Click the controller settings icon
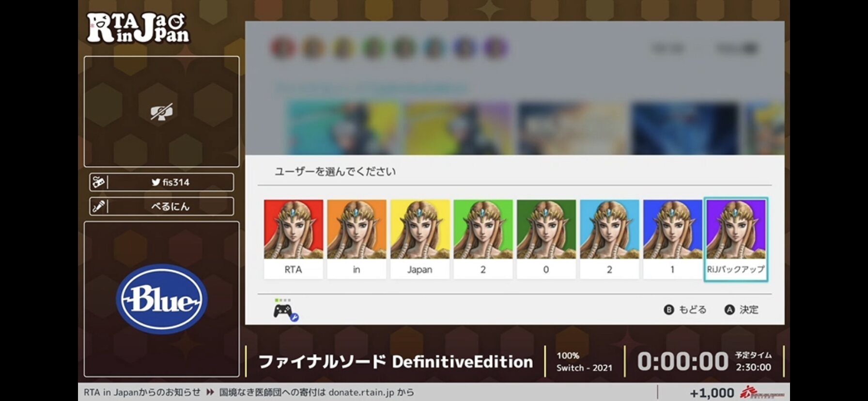 285,310
